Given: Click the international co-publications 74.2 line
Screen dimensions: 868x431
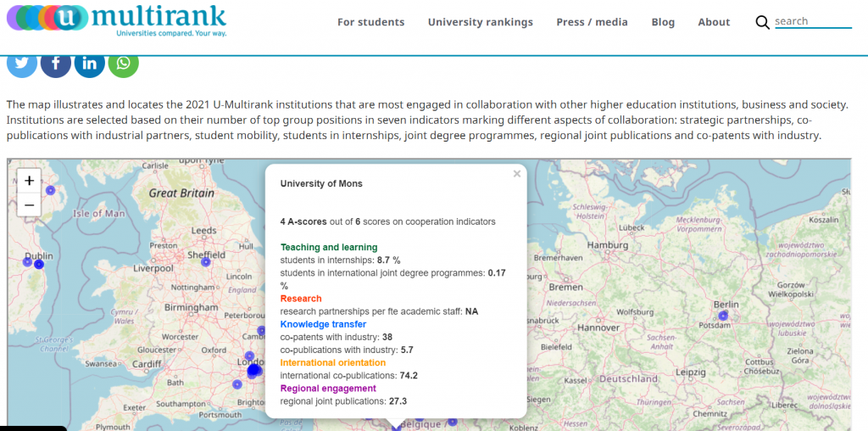Looking at the screenshot, I should click(x=348, y=376).
